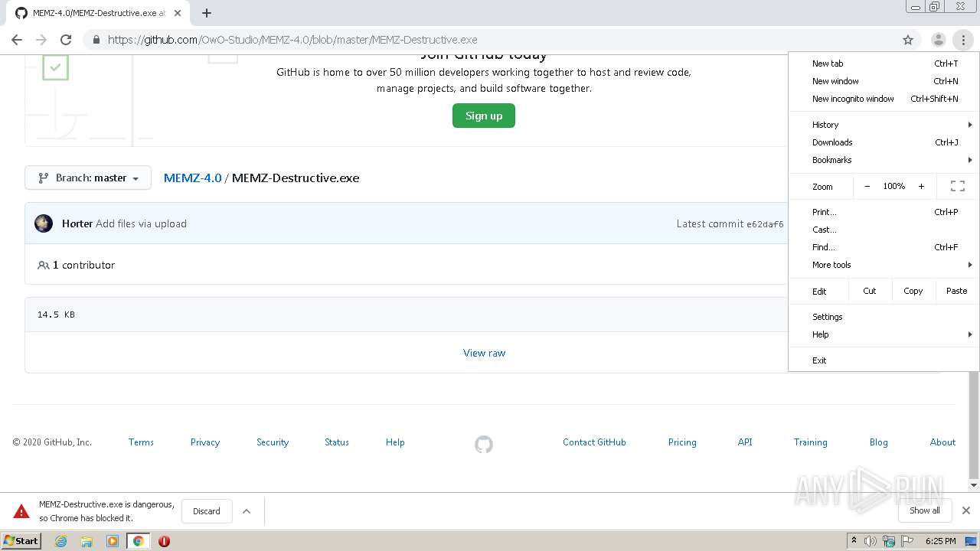
Task: Open the More tools submenu
Action: click(x=884, y=265)
